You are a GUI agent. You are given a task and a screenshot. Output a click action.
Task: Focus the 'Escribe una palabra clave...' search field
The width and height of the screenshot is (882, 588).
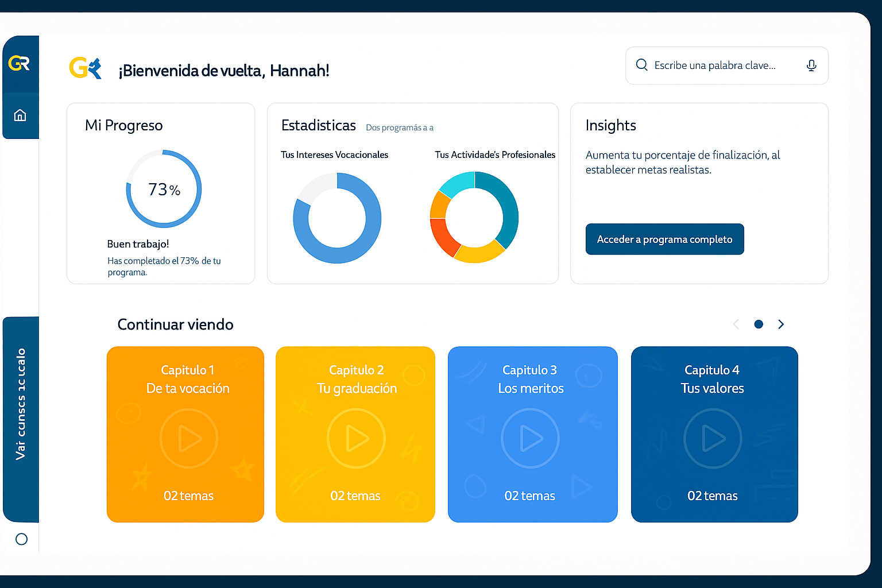click(727, 65)
